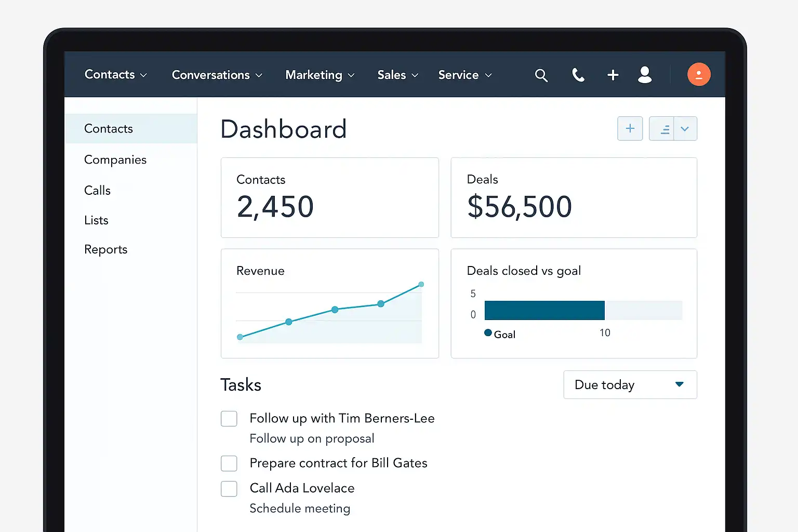The image size is (798, 532).
Task: Click the search magnifier icon
Action: (x=541, y=75)
